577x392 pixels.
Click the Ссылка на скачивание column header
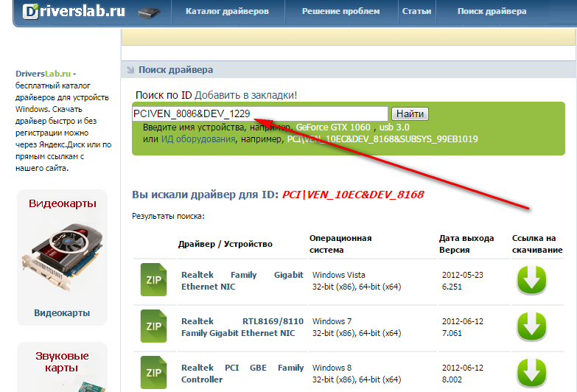pyautogui.click(x=537, y=244)
